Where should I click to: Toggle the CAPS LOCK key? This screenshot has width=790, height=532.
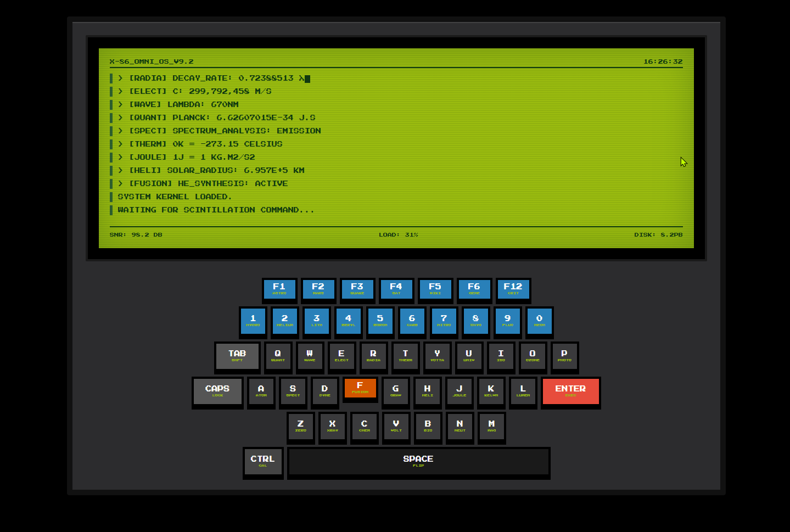217,391
